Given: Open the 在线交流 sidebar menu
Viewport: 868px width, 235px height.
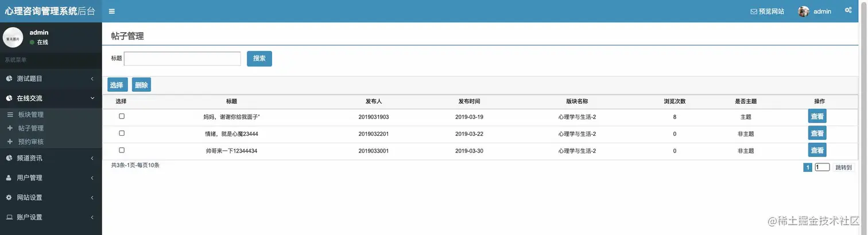Looking at the screenshot, I should coord(51,98).
